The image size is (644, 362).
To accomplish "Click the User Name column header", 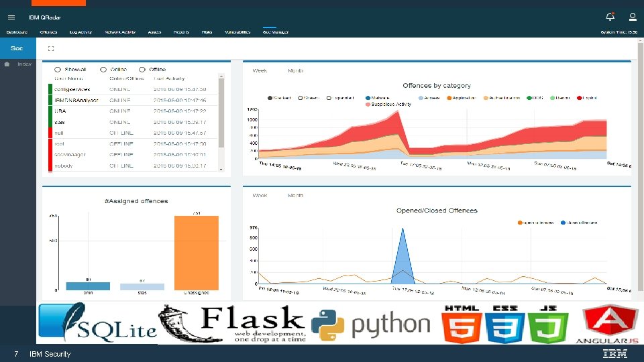I will pos(68,78).
